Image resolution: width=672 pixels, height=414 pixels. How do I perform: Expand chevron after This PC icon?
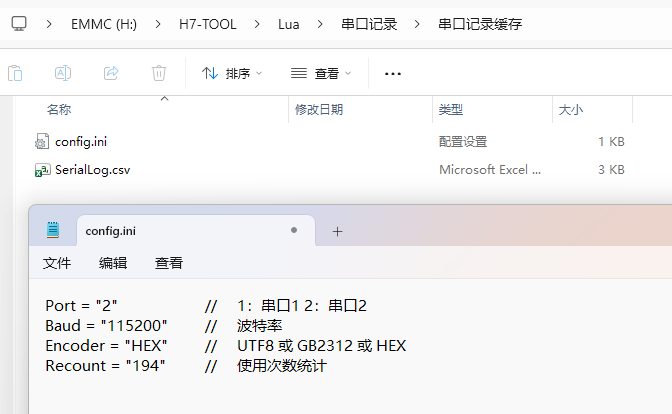click(x=49, y=24)
